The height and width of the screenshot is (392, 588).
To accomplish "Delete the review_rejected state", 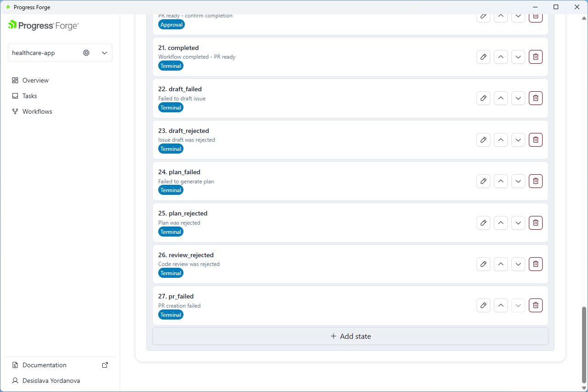I will (536, 264).
